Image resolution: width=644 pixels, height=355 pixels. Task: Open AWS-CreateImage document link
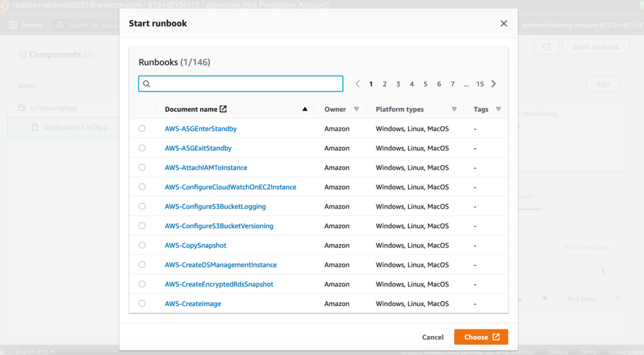click(x=192, y=303)
